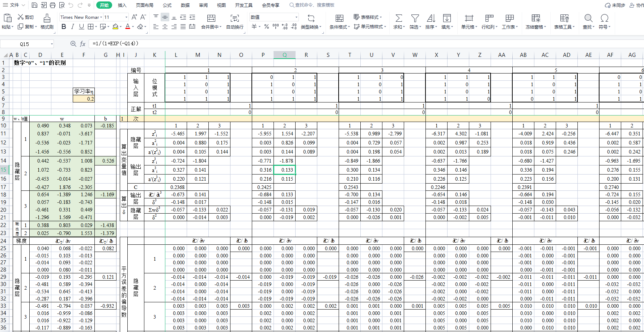Click the zoom magnifier icon beside fx
Viewport: 644px width, 332px height.
point(73,44)
